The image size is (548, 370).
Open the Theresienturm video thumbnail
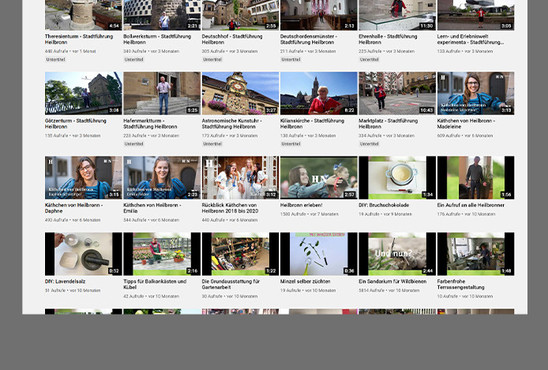[84, 15]
